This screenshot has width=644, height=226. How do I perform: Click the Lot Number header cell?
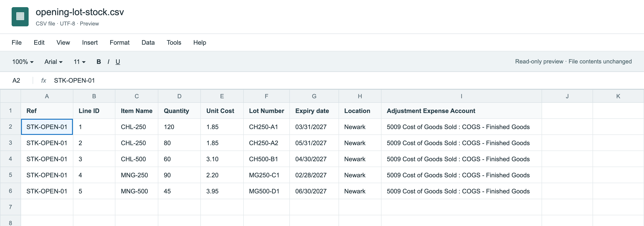coord(267,111)
